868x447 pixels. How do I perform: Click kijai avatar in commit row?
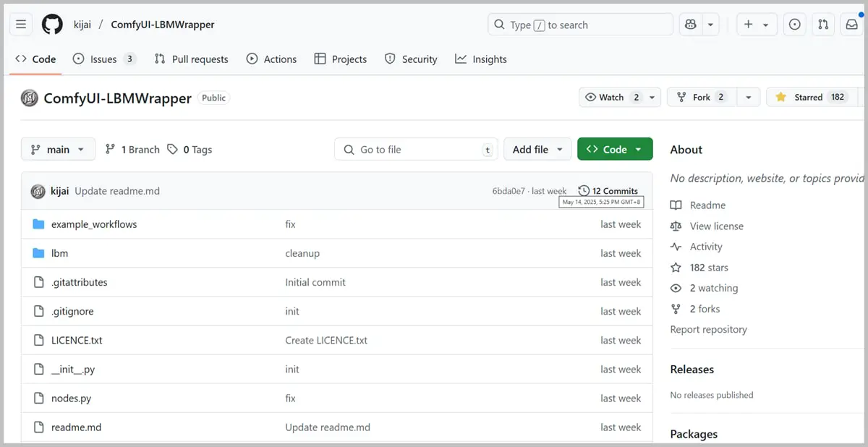[38, 191]
